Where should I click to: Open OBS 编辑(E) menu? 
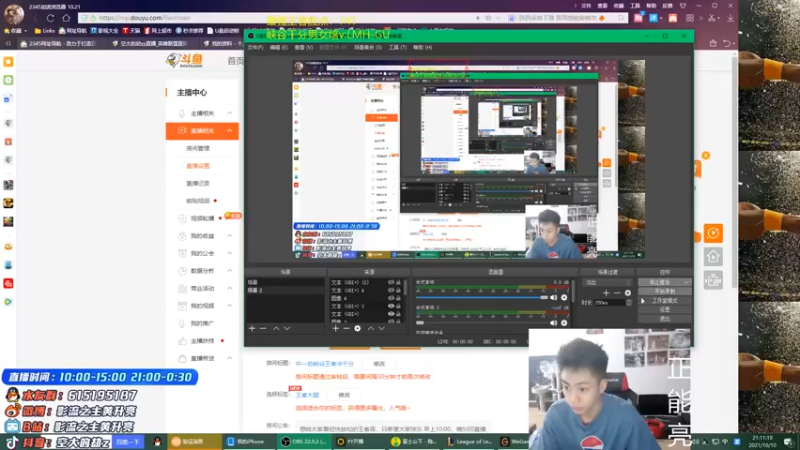coord(279,47)
